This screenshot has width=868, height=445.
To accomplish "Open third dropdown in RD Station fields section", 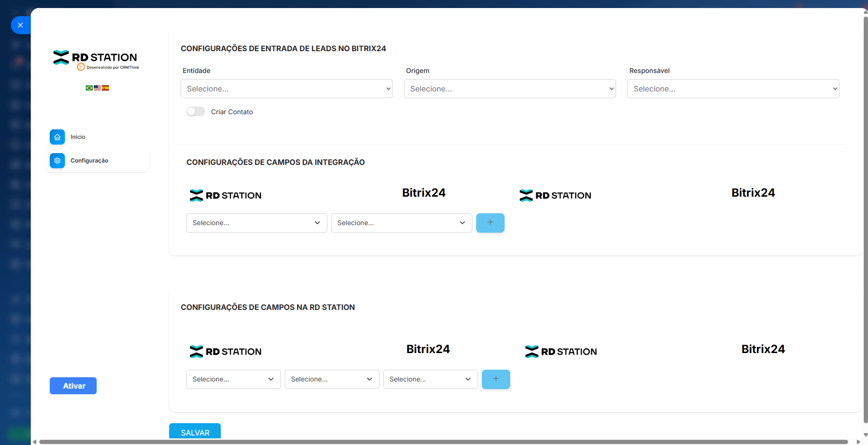I will (430, 379).
